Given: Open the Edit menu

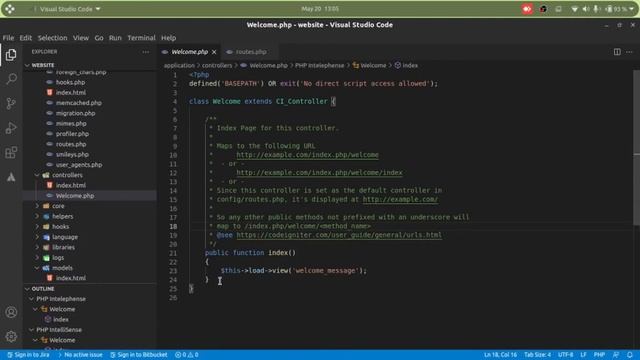Looking at the screenshot, I should 25,38.
